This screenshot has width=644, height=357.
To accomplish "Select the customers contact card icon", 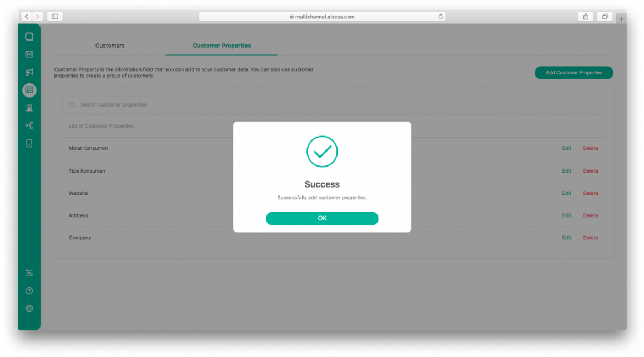I will pyautogui.click(x=29, y=90).
